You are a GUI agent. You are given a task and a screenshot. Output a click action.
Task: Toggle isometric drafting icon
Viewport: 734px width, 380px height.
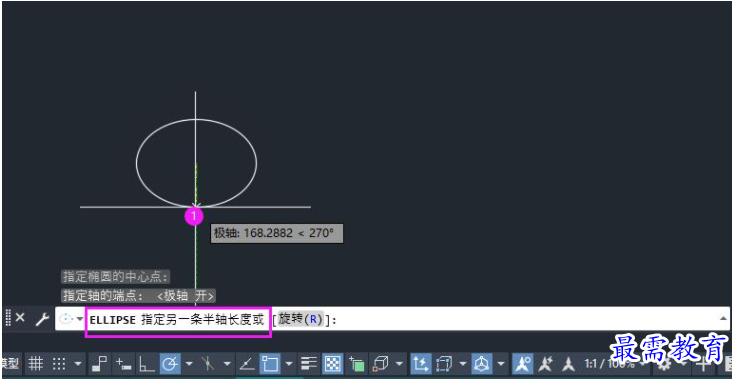click(x=208, y=364)
